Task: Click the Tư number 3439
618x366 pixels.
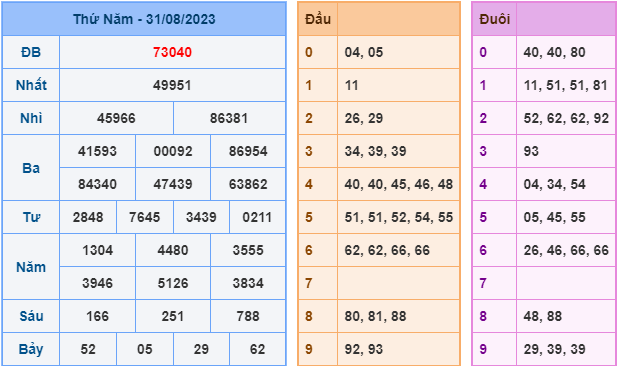Action: [201, 217]
